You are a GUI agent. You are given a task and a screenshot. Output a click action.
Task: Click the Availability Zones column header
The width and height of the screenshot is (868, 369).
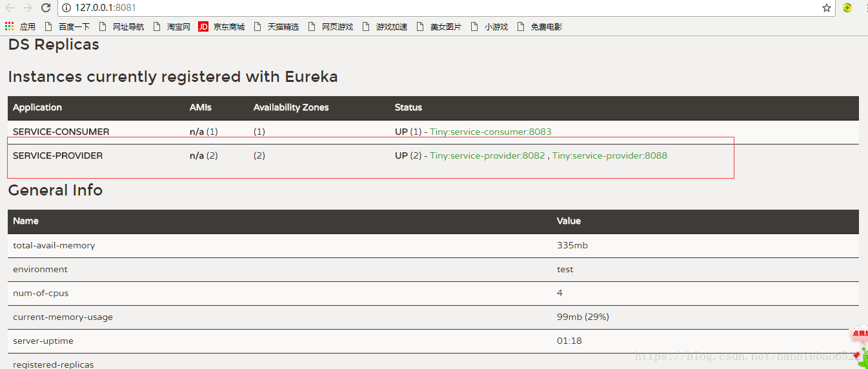click(291, 107)
